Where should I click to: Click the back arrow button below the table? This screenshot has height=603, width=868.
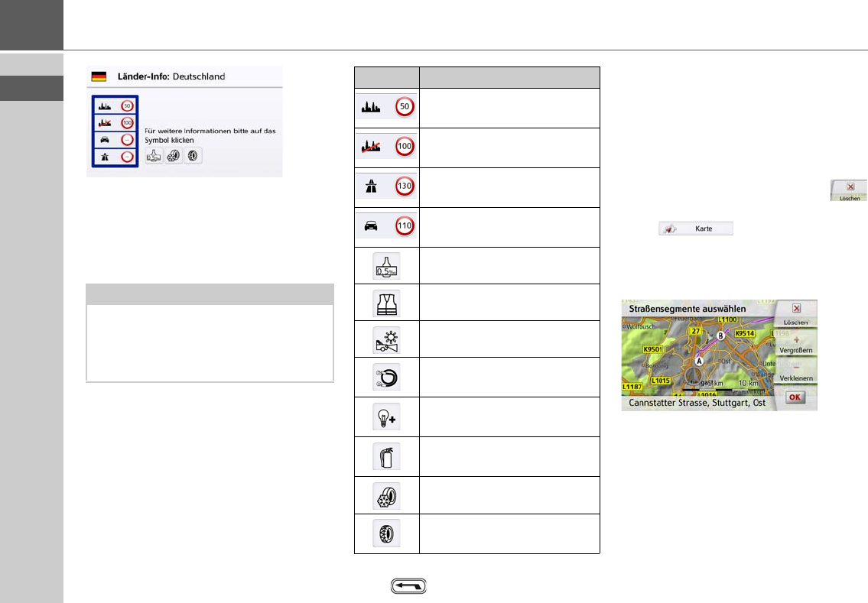pyautogui.click(x=408, y=586)
